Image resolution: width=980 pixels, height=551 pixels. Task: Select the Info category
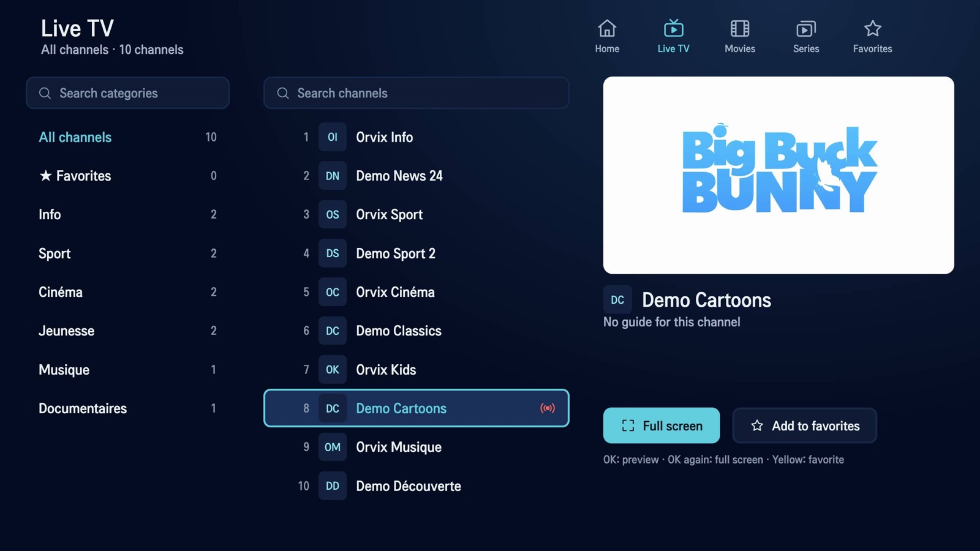point(127,214)
